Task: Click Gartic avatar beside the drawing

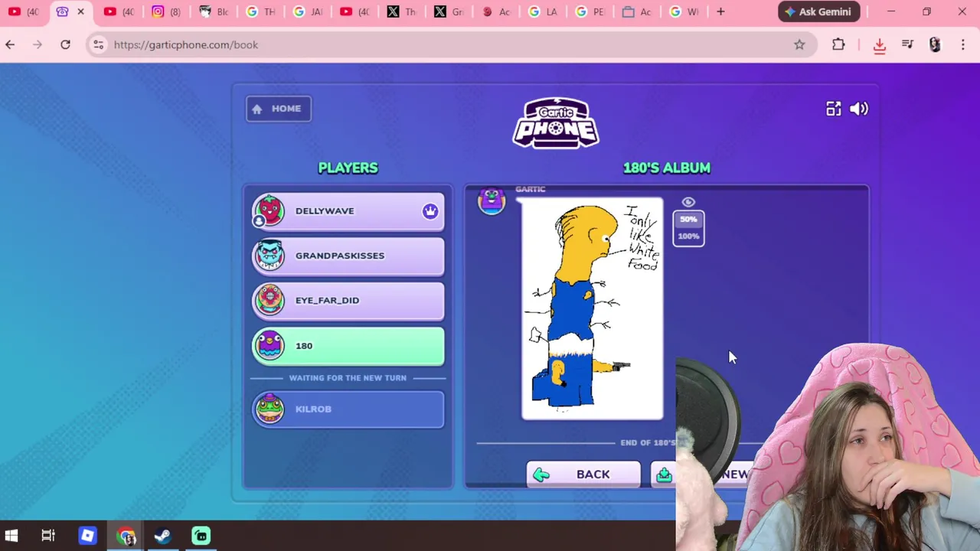Action: click(492, 201)
